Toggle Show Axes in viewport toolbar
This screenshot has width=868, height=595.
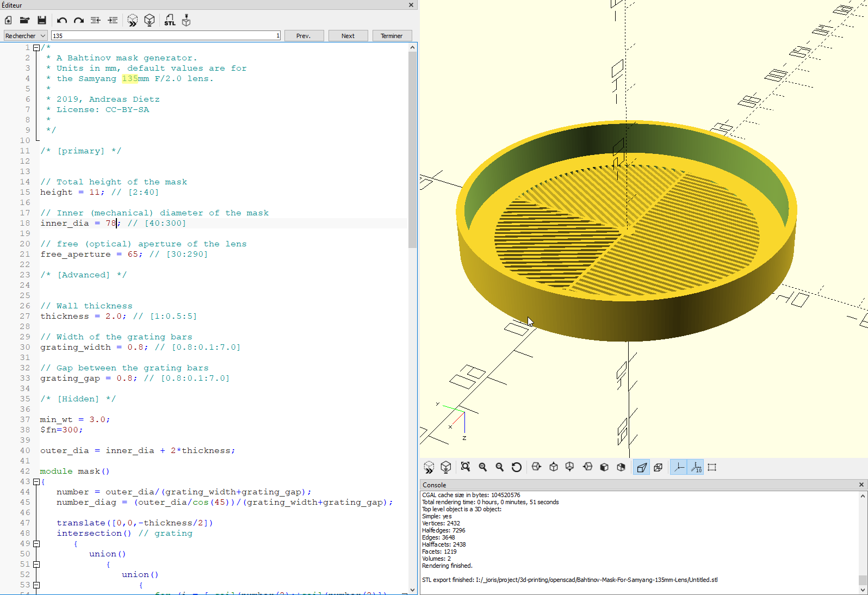coord(679,467)
